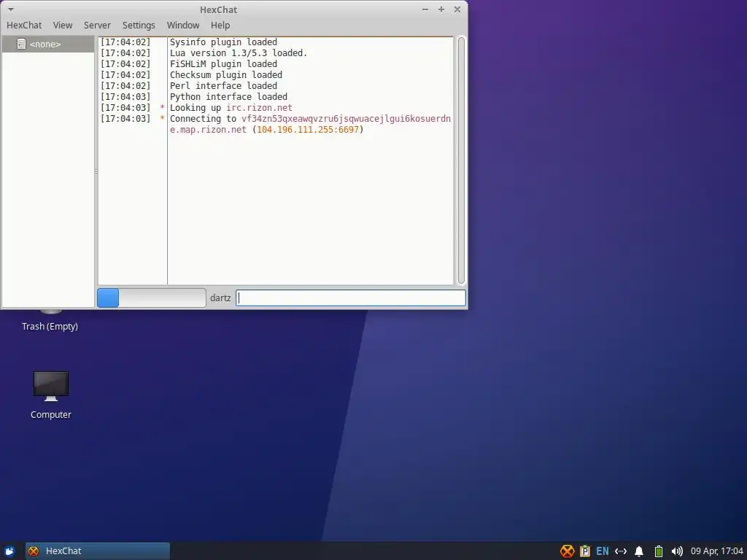
Task: Open the HexChat menu
Action: (24, 26)
